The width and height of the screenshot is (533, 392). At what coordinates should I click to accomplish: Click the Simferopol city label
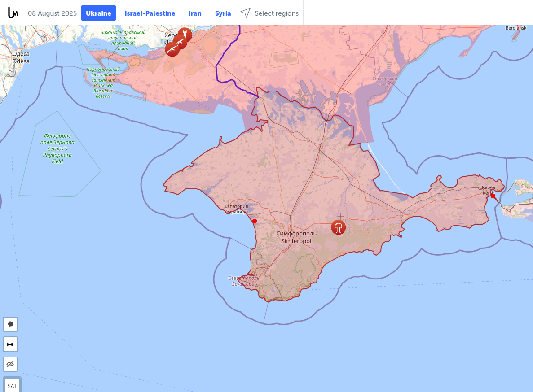click(x=296, y=237)
